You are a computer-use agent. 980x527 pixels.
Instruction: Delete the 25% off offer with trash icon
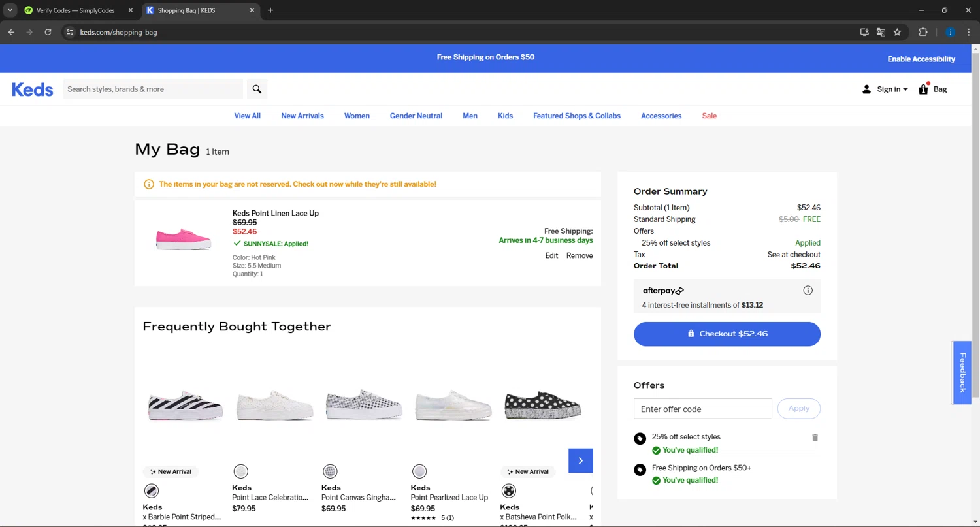[815, 438]
